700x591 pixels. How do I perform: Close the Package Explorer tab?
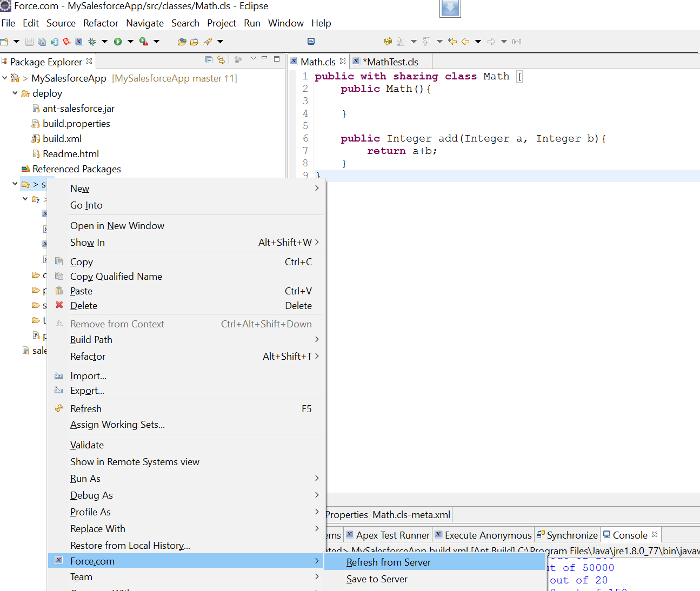(x=89, y=61)
